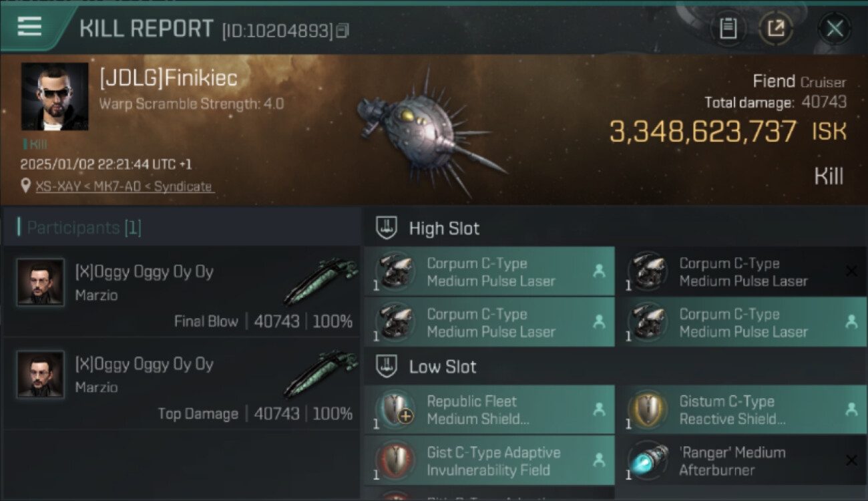
Task: Click the Participants [1] header
Action: 84,228
